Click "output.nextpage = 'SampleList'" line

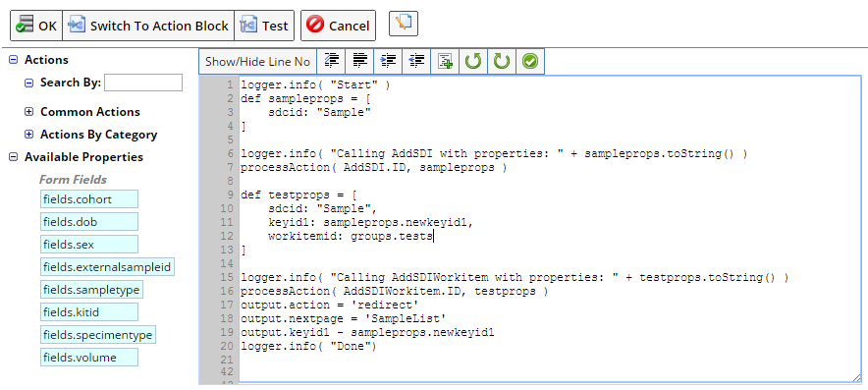(344, 318)
